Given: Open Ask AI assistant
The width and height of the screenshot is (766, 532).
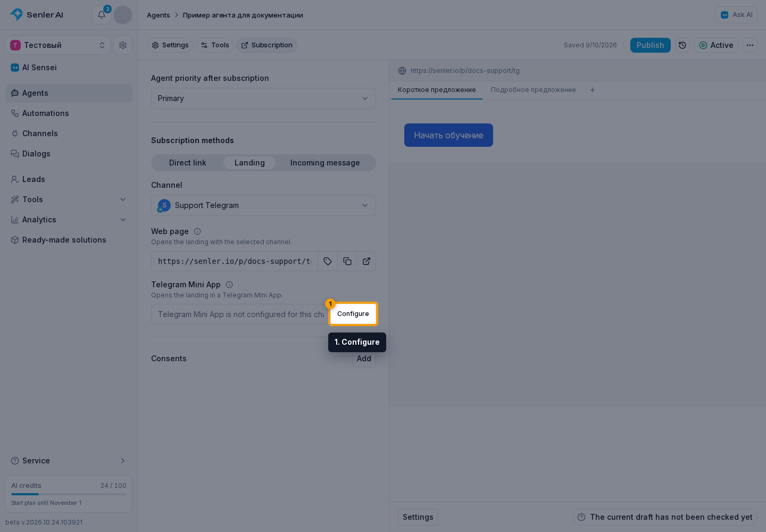Looking at the screenshot, I should [736, 15].
